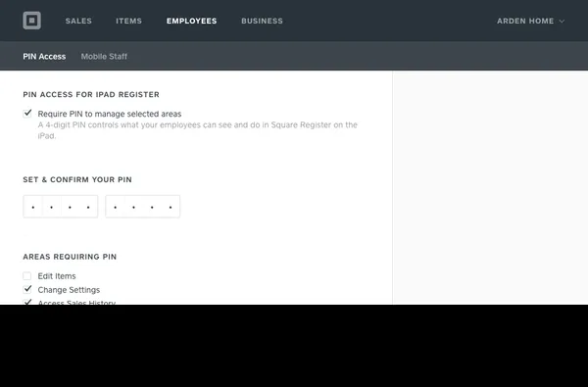The image size is (588, 387).
Task: Click the Require PIN to manage selected areas label
Action: coord(110,114)
